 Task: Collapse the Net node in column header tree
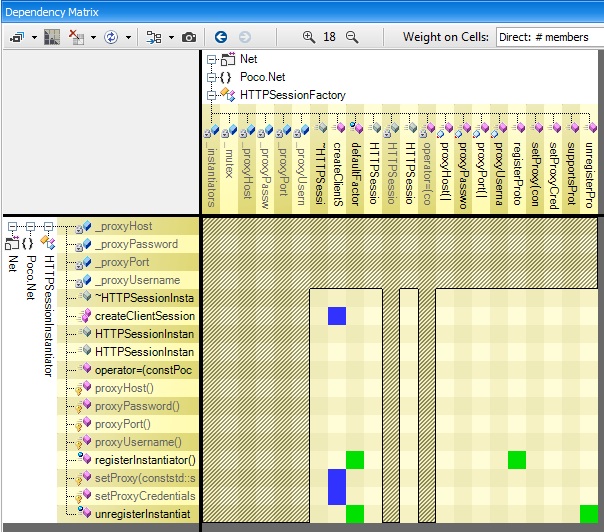click(211, 60)
